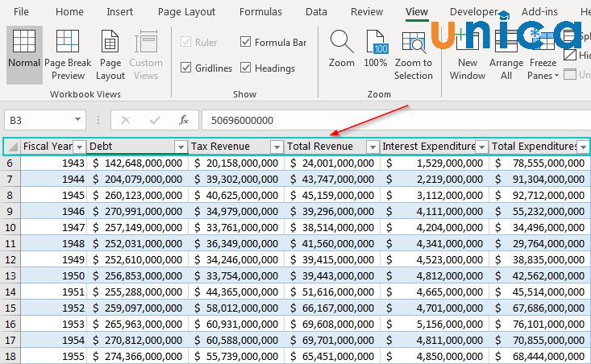Click the Select All corner triangle

(11, 147)
